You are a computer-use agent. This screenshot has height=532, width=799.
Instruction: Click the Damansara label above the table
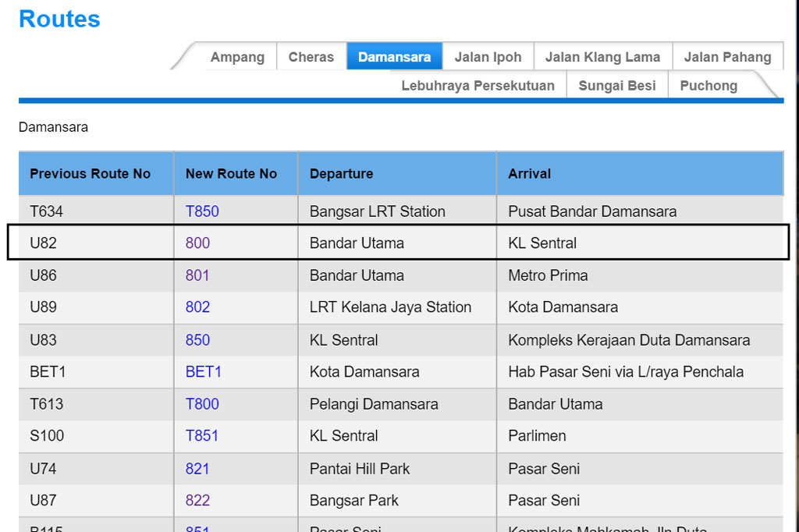54,127
